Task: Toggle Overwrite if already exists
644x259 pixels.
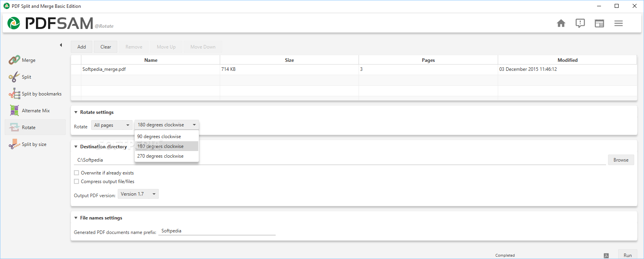Action: tap(77, 173)
